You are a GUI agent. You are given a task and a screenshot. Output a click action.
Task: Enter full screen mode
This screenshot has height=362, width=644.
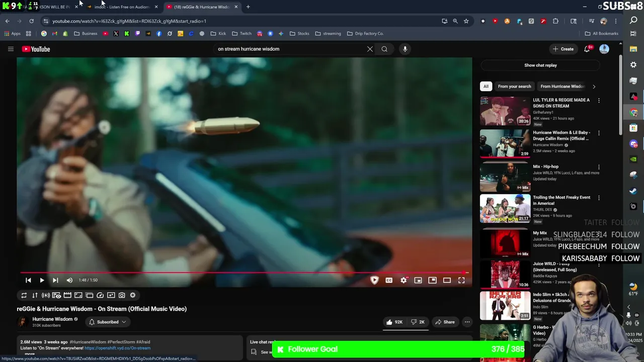pos(461,280)
